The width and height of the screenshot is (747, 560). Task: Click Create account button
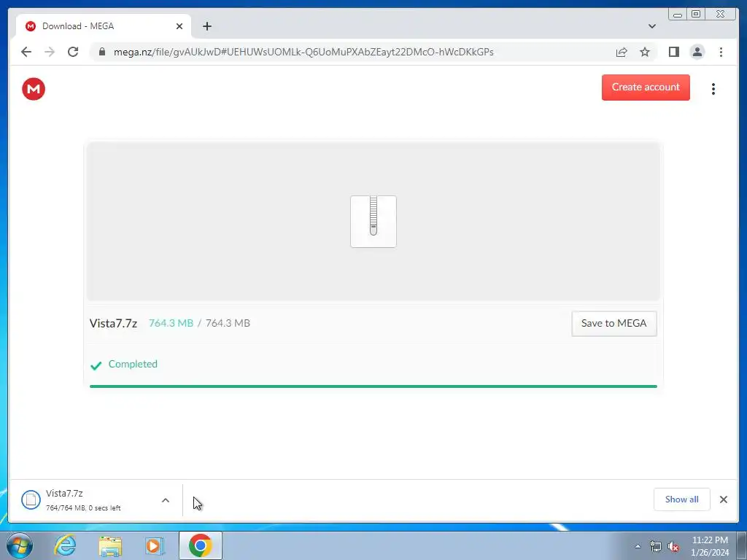[646, 87]
